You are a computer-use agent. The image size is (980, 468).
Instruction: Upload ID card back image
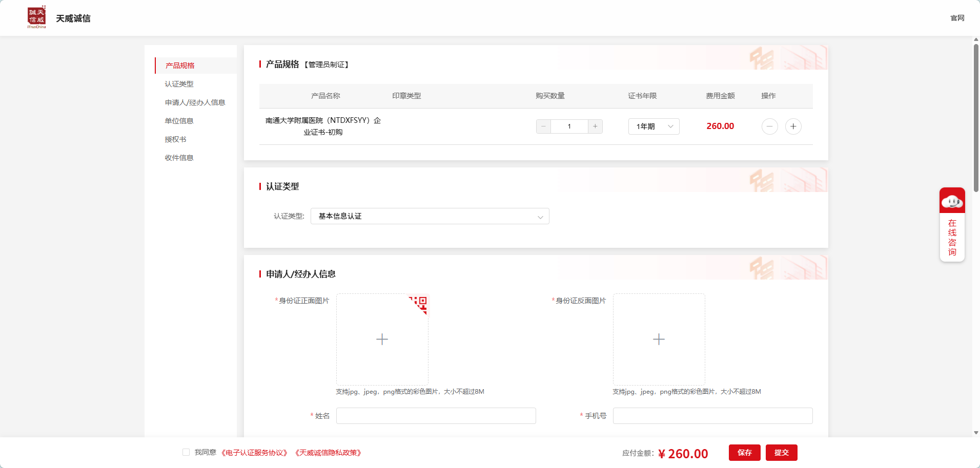659,339
